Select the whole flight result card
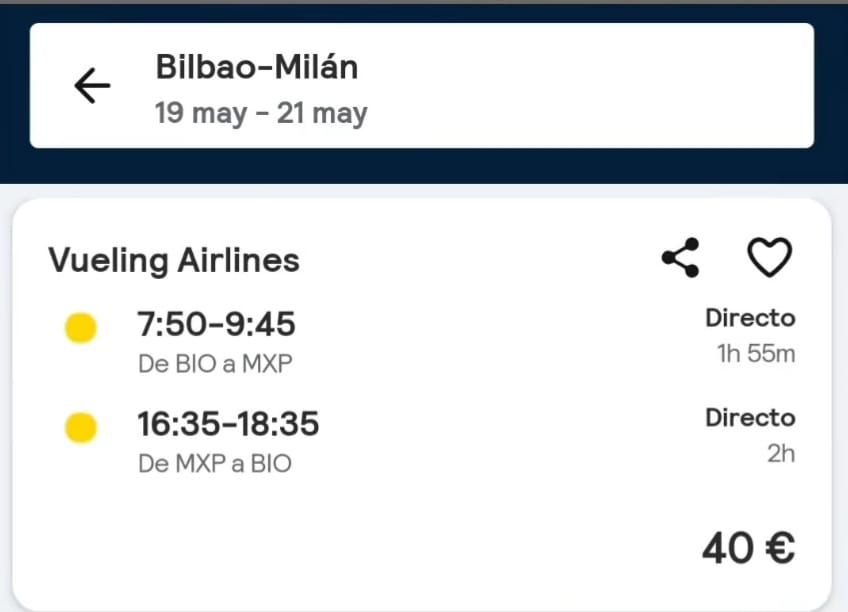The height and width of the screenshot is (612, 848). tap(424, 400)
